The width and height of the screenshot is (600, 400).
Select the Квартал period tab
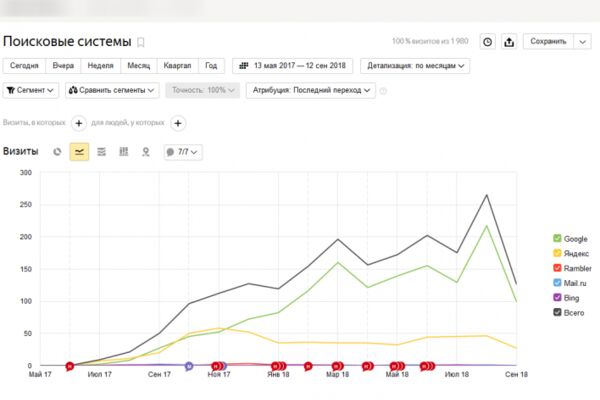pyautogui.click(x=177, y=66)
